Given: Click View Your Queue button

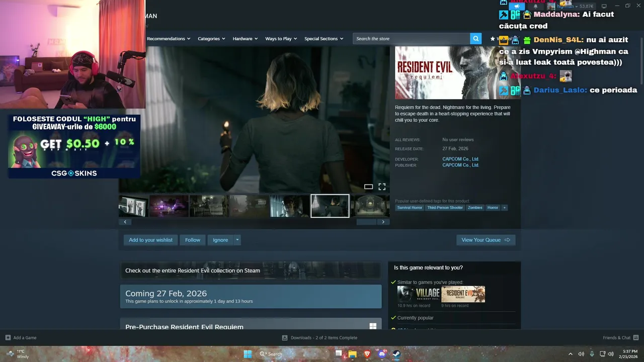Looking at the screenshot, I should pos(486,240).
